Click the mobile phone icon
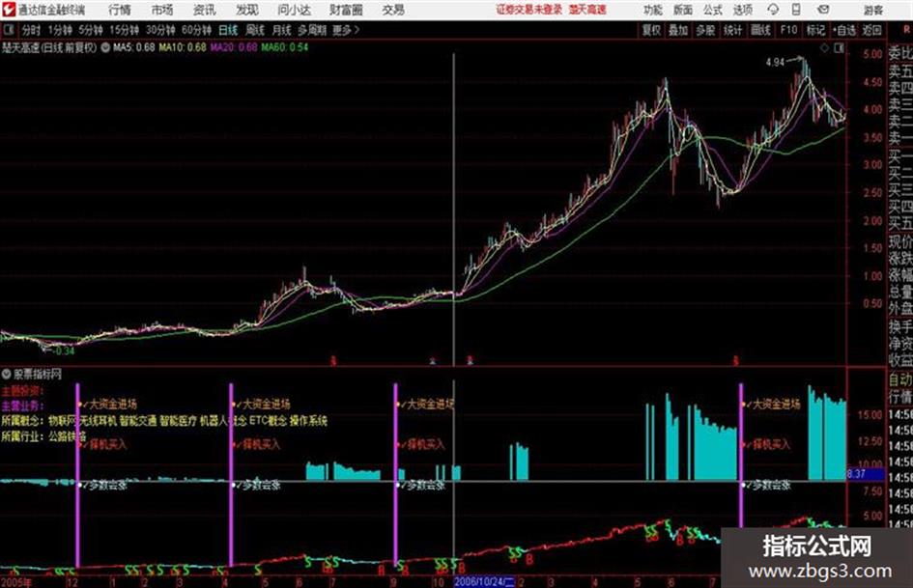Screen dimensions: 913x588 tap(796, 10)
